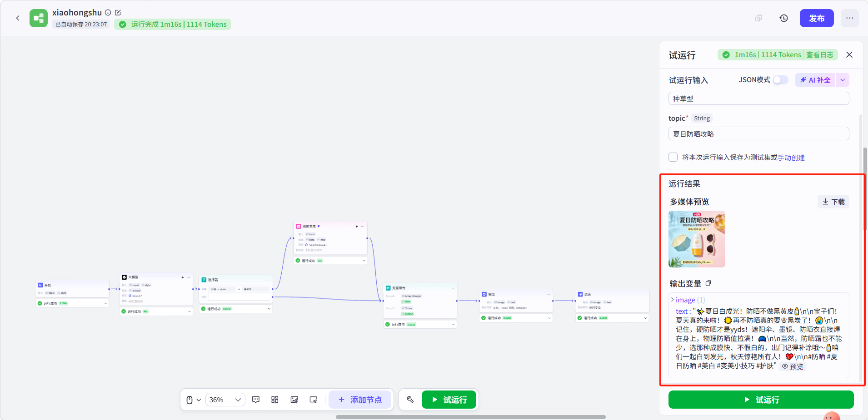Open the version history clock icon
This screenshot has height=420, width=868.
pos(784,18)
